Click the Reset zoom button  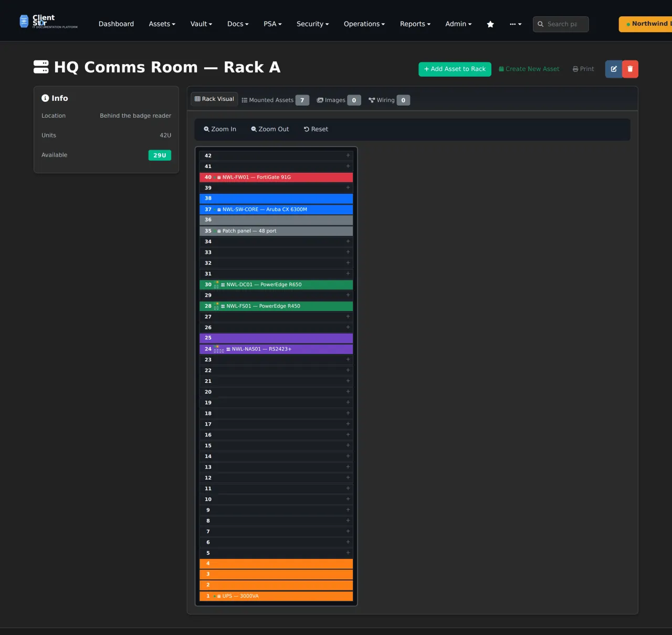[316, 129]
